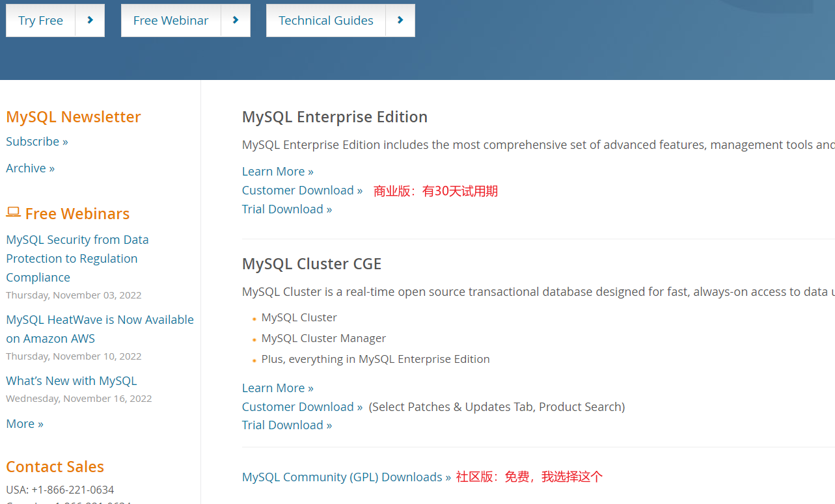
Task: Click the date Thursday, November 10, 2022
Action: [74, 356]
